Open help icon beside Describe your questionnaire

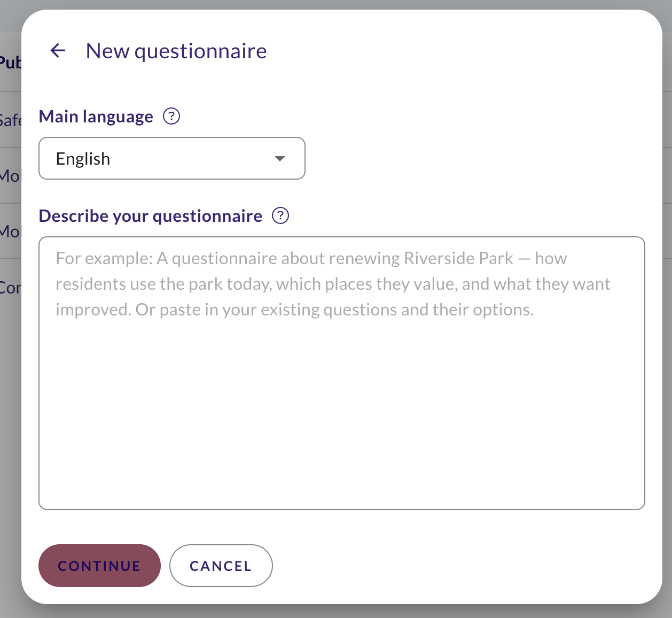click(280, 215)
